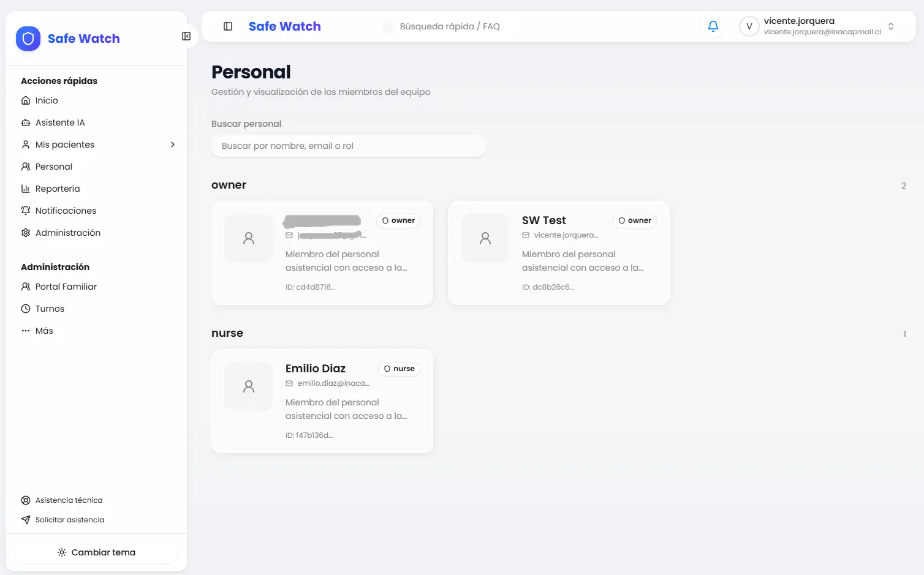This screenshot has width=924, height=575.
Task: Open the Portal Familiar page
Action: click(66, 287)
